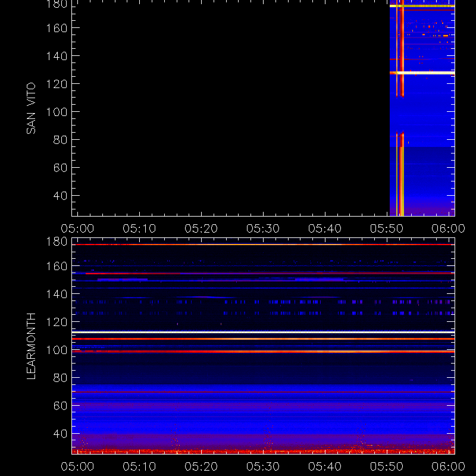
Task: Select the 100 tick label on San Vito axis
Action: point(57,112)
